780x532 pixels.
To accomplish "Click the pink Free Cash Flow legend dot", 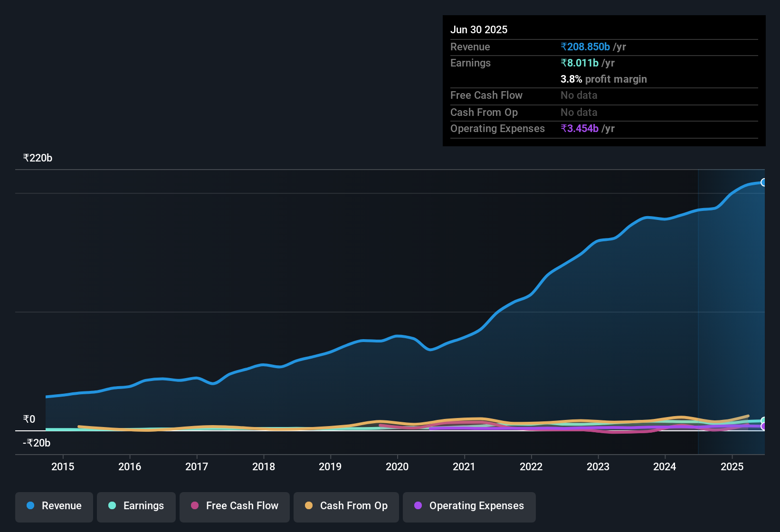I will [x=194, y=506].
